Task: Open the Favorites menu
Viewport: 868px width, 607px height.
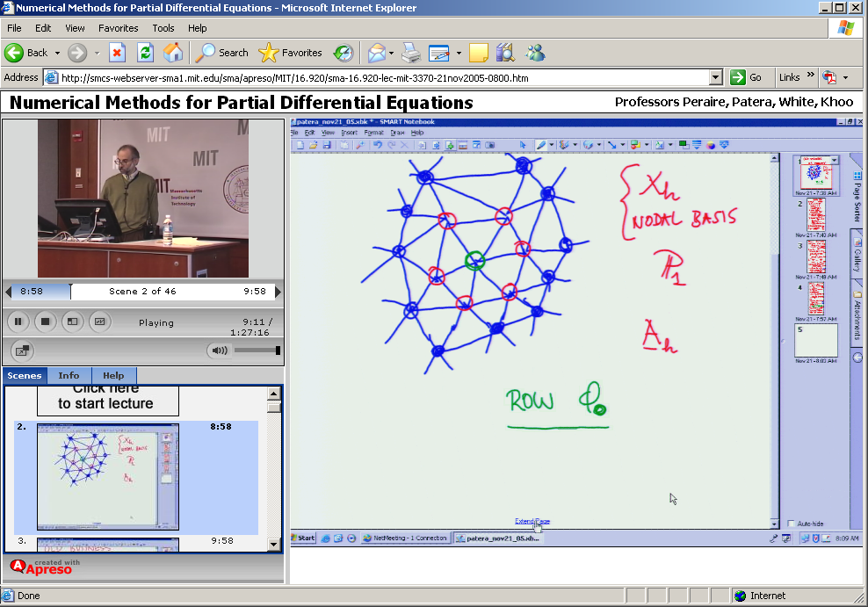Action: tap(118, 28)
